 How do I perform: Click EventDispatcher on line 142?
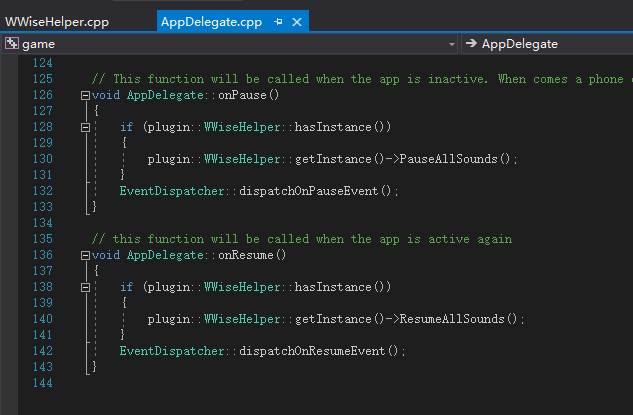tap(172, 351)
